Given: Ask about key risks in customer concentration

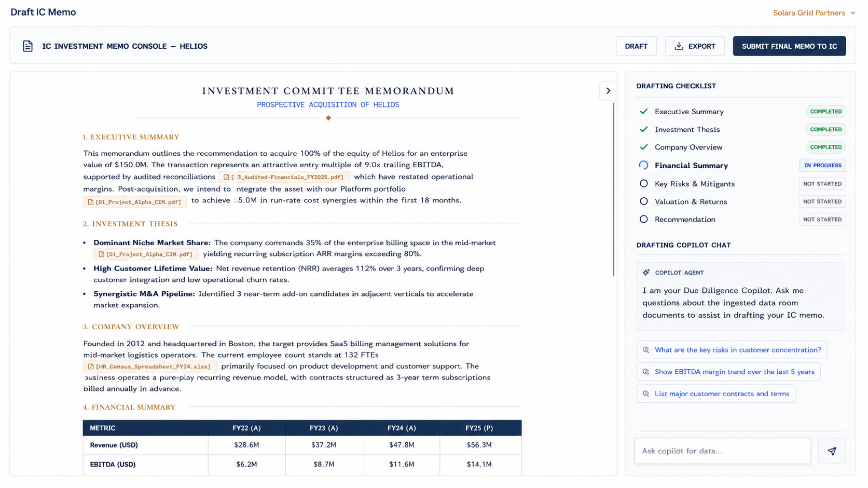Looking at the screenshot, I should (732, 350).
